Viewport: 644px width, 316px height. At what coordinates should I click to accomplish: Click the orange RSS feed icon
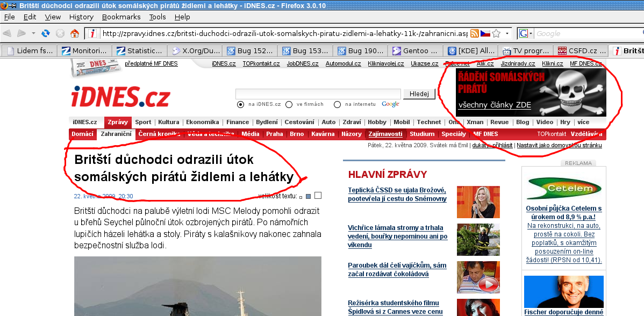(x=475, y=33)
